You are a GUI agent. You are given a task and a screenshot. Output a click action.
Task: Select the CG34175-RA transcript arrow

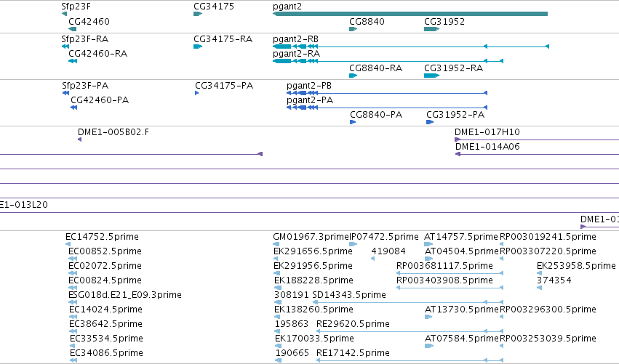click(x=198, y=46)
